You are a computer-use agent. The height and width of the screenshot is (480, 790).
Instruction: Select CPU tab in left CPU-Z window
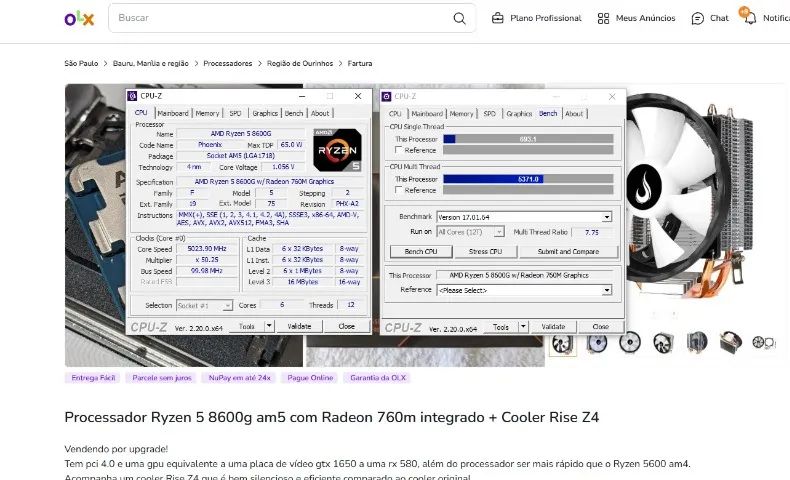(141, 113)
